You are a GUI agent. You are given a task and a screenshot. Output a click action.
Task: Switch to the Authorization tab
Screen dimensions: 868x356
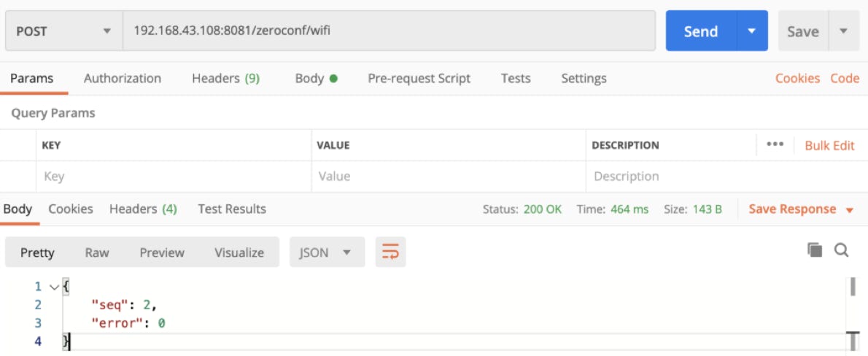coord(123,78)
